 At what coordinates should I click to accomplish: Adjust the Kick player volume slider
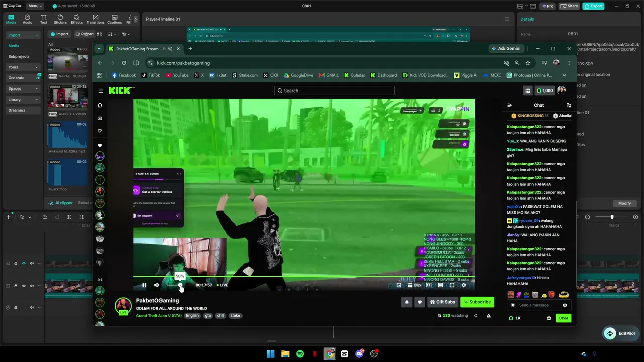tap(174, 285)
